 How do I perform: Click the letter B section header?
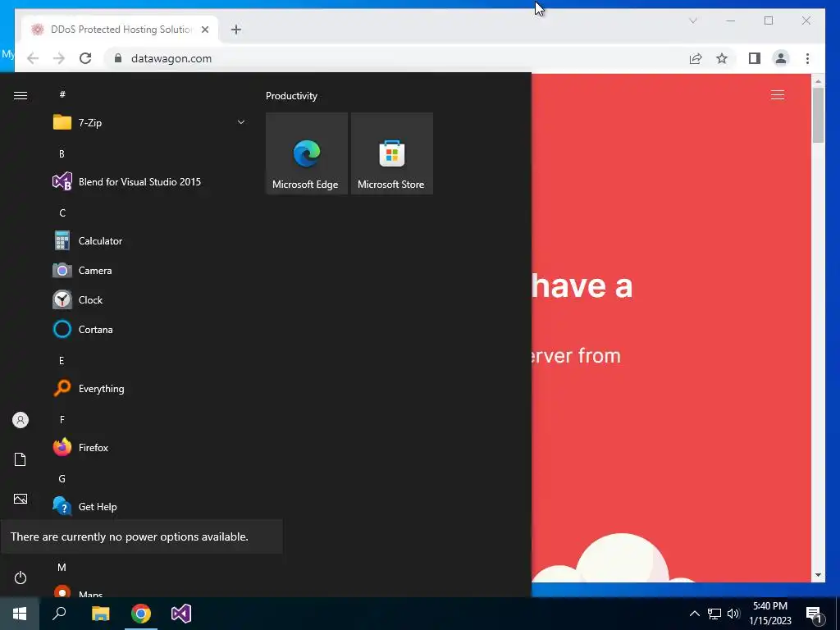coord(62,153)
